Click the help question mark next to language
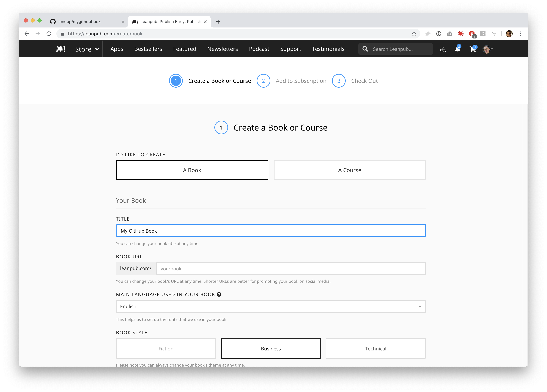 coord(219,294)
